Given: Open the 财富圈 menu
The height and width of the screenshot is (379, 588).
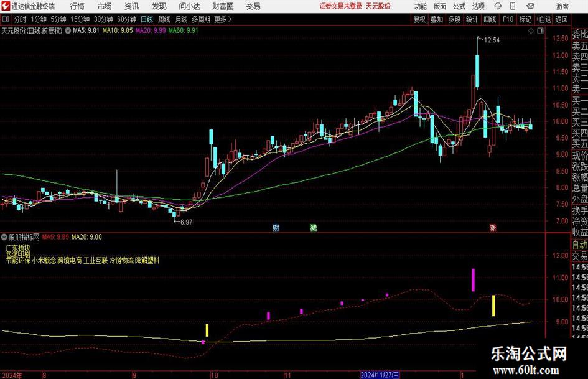Looking at the screenshot, I should 223,6.
